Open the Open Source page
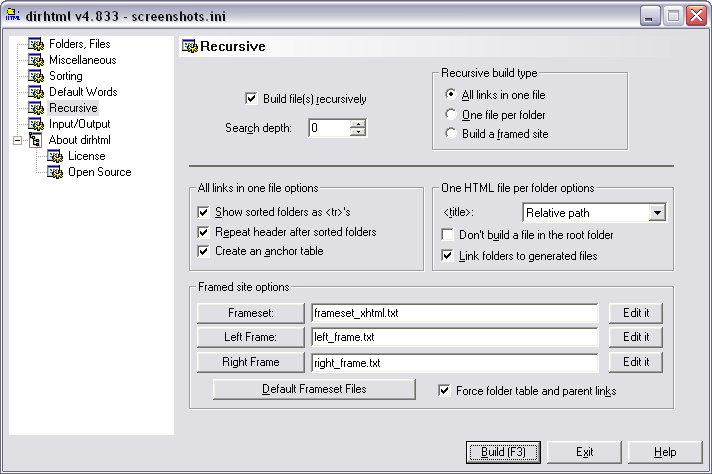Image resolution: width=712 pixels, height=474 pixels. pos(99,172)
